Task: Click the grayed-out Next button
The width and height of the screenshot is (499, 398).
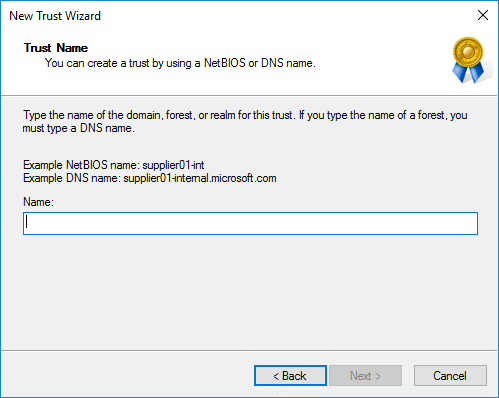Action: 365,376
